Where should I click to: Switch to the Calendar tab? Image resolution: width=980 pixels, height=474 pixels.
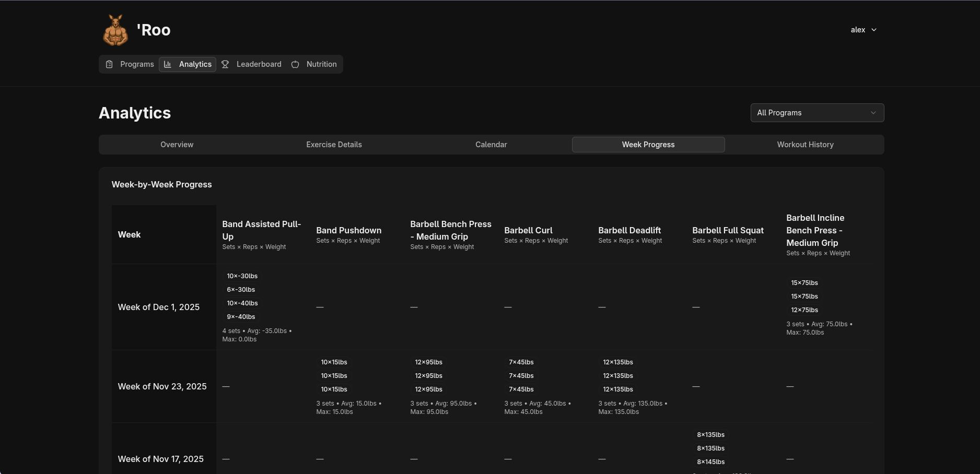coord(491,145)
